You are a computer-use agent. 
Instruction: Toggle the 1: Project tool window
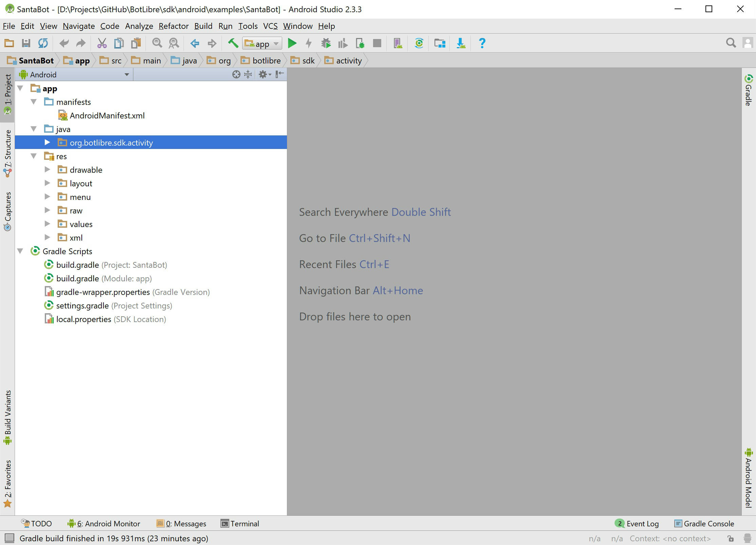click(x=7, y=95)
